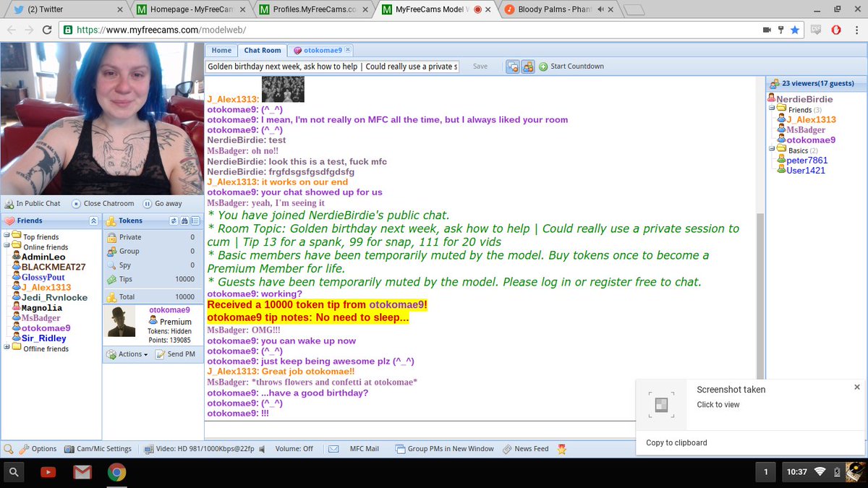This screenshot has width=868, height=488.
Task: Select the Close Chatroom option
Action: [103, 204]
